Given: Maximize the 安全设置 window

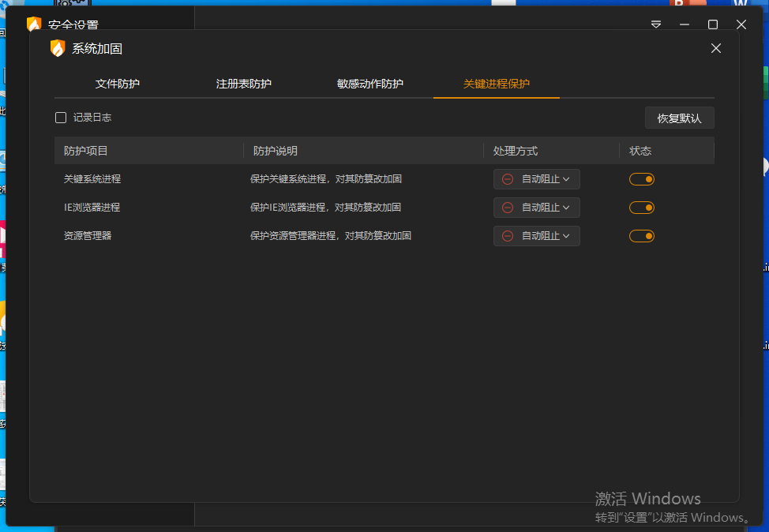Looking at the screenshot, I should (x=713, y=24).
